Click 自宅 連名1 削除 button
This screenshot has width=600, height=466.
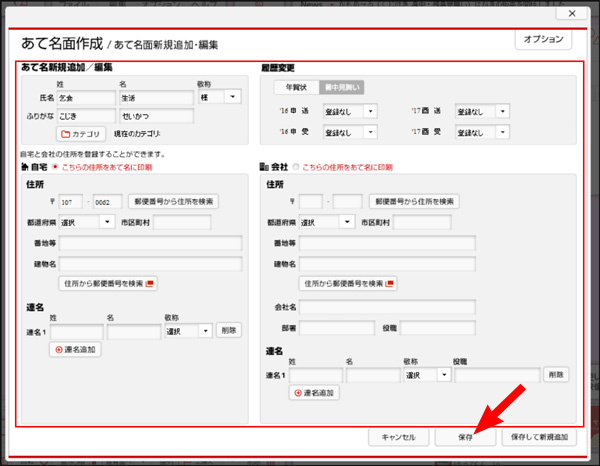point(229,330)
